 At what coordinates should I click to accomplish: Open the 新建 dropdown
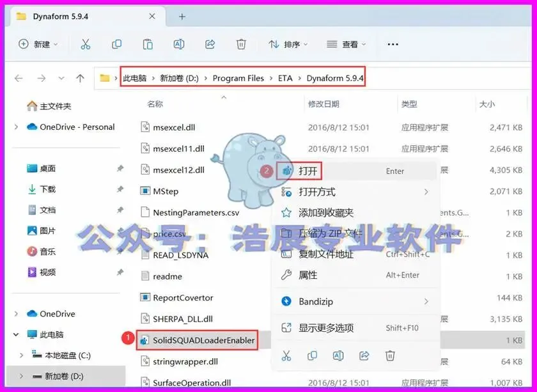pyautogui.click(x=38, y=44)
